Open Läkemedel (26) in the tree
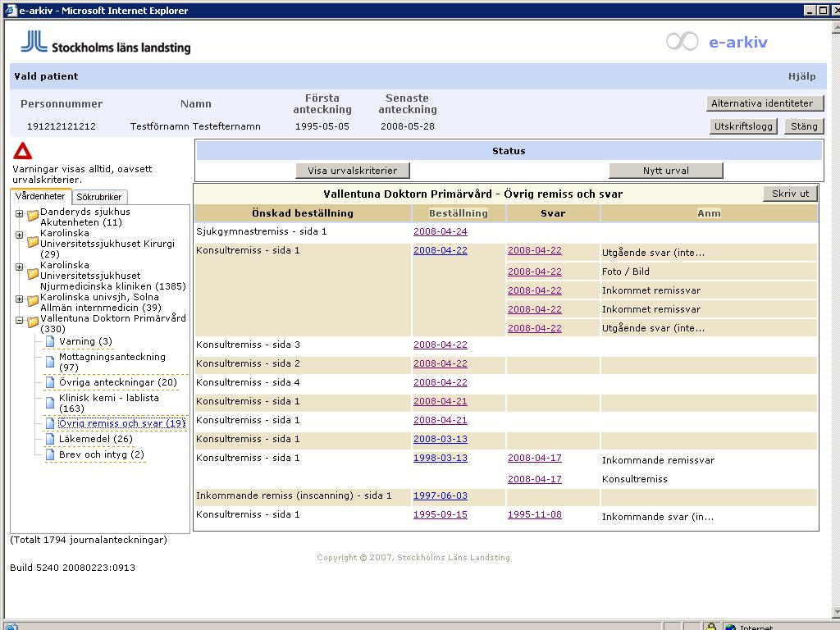 coord(96,439)
